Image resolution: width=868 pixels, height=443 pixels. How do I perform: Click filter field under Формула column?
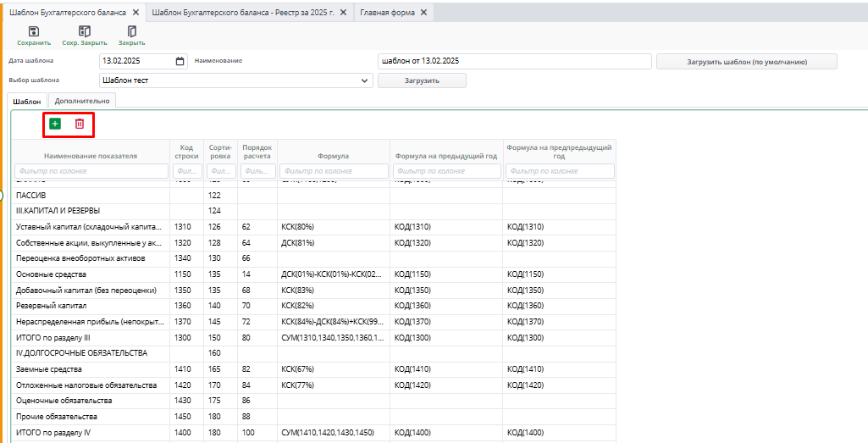(333, 171)
